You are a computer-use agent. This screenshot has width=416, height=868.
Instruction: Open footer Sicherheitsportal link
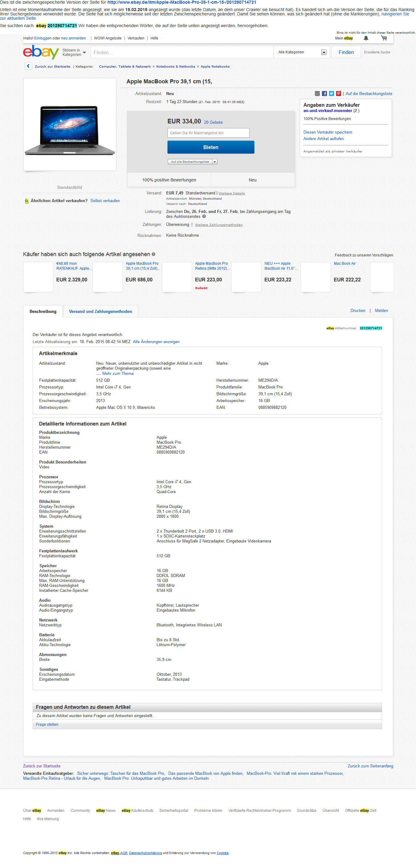point(174,810)
